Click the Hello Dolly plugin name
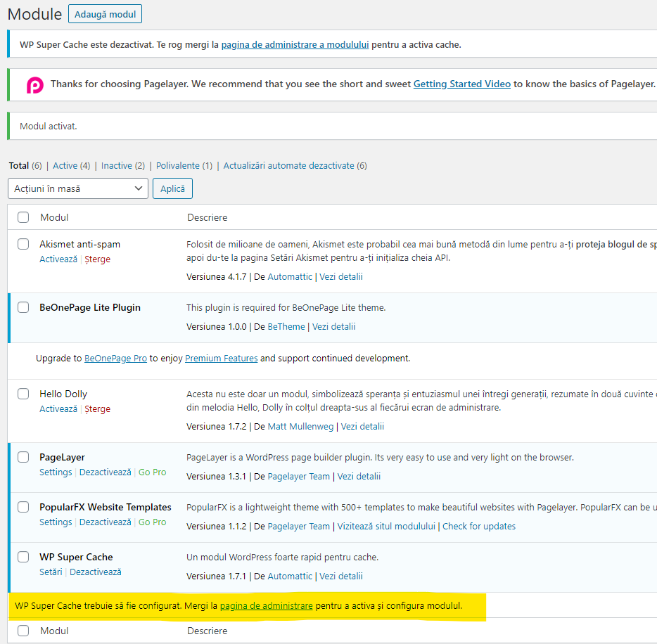The height and width of the screenshot is (644, 657). coord(63,394)
